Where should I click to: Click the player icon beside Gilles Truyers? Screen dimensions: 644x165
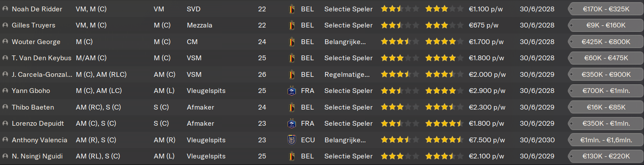click(5, 25)
